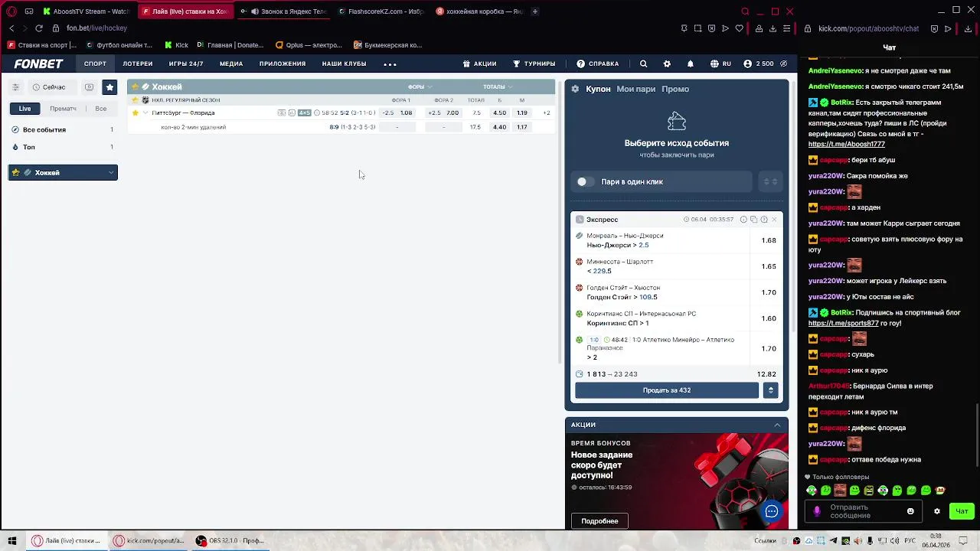Click chat message input Отправить сообщение
The image size is (980, 551).
862,511
